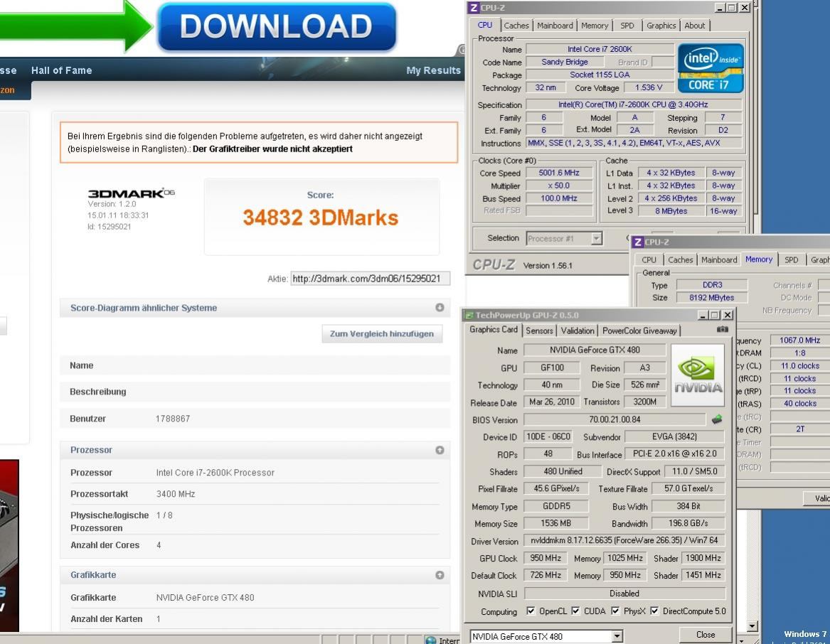Click GPU-Z title bar icon
This screenshot has height=644, width=830.
pyautogui.click(x=469, y=316)
